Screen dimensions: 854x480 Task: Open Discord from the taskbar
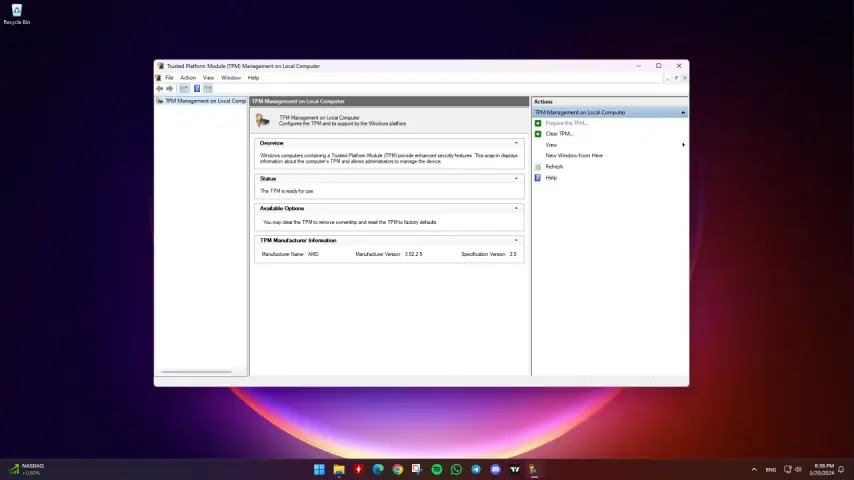point(496,469)
